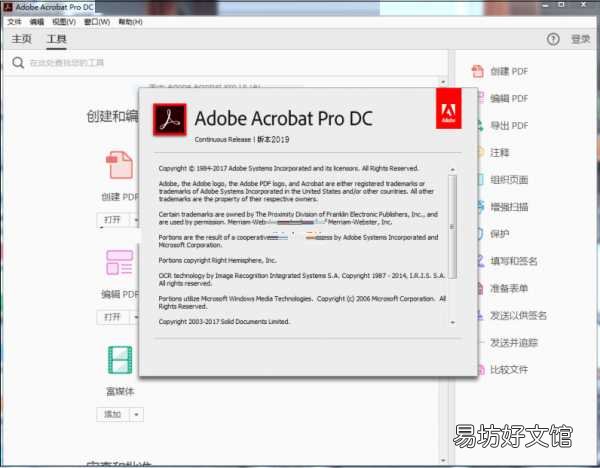600x468 pixels.
Task: Click the 创建 PDF tool icon in center
Action: 119,165
